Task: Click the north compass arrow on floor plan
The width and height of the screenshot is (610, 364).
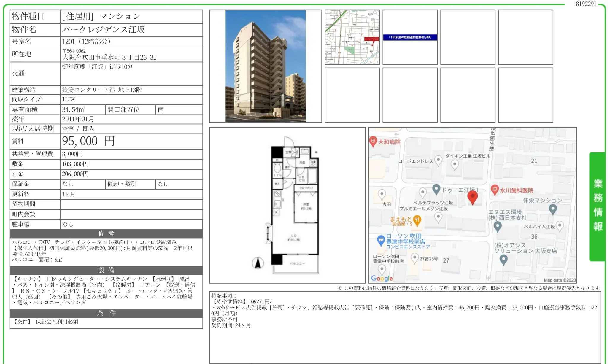Action: (258, 263)
